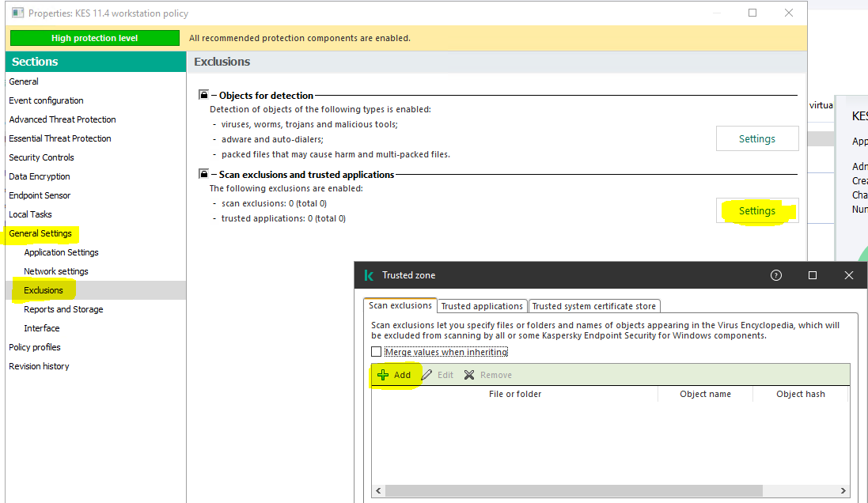Click the green plus Add icon
Viewport: 868px width, 503px height.
383,375
